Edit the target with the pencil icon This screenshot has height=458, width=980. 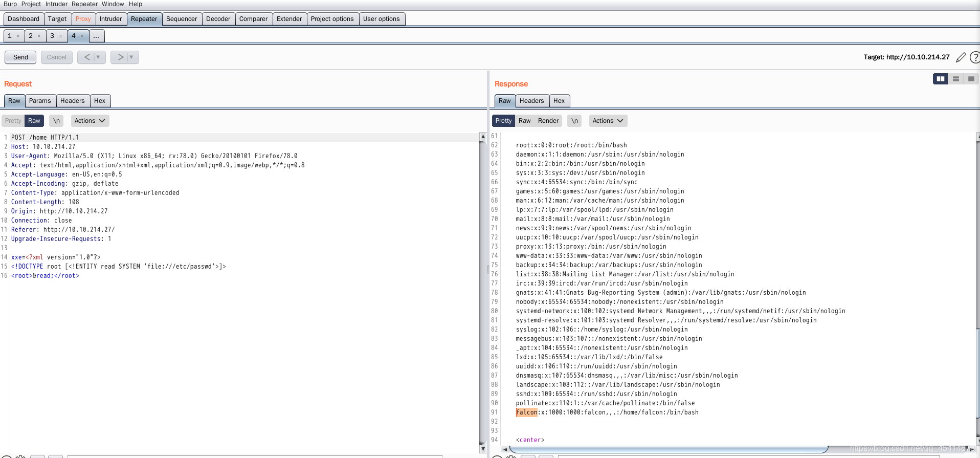pos(961,57)
